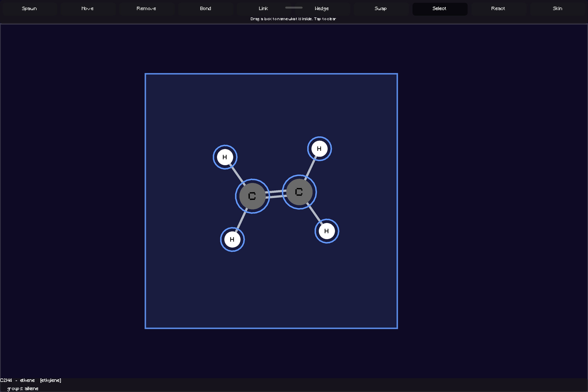Click the lower-left hydrogen atom
This screenshot has width=588, height=392.
coord(232,239)
